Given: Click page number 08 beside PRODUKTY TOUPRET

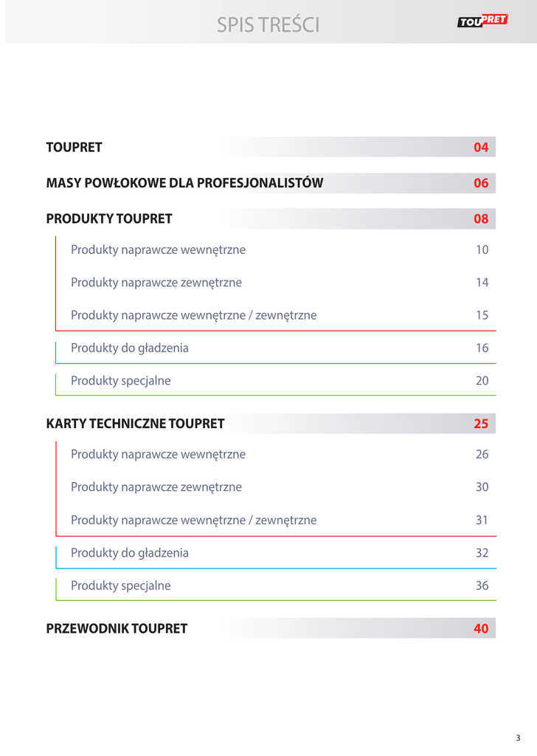Looking at the screenshot, I should pos(481,219).
